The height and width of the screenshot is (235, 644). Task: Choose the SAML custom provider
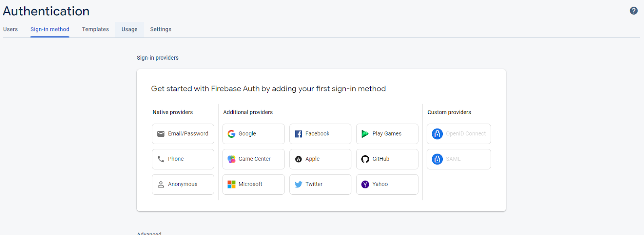458,159
